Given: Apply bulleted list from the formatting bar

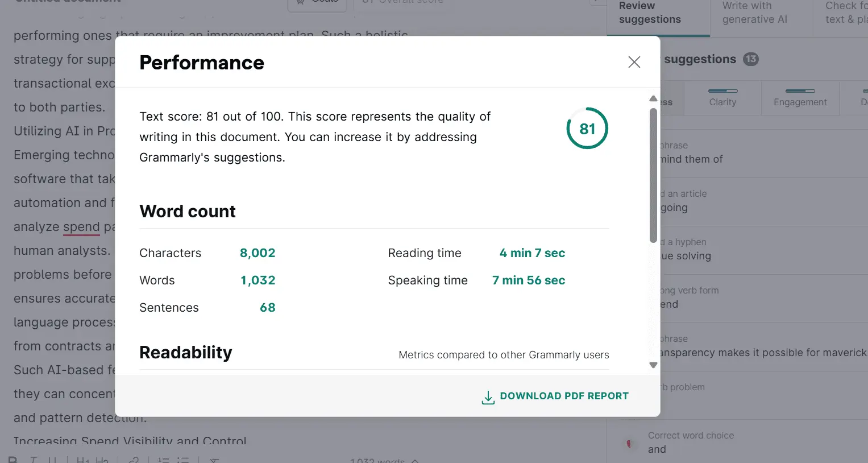Looking at the screenshot, I should [183, 460].
